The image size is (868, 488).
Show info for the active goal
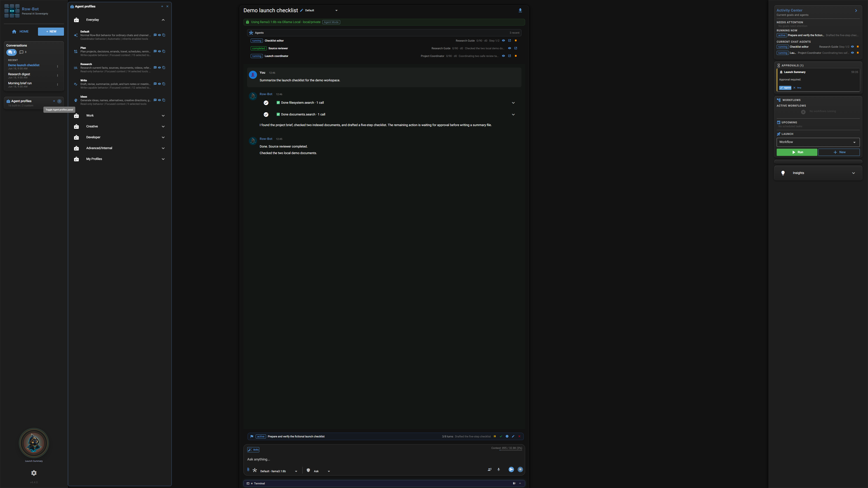pos(507,436)
